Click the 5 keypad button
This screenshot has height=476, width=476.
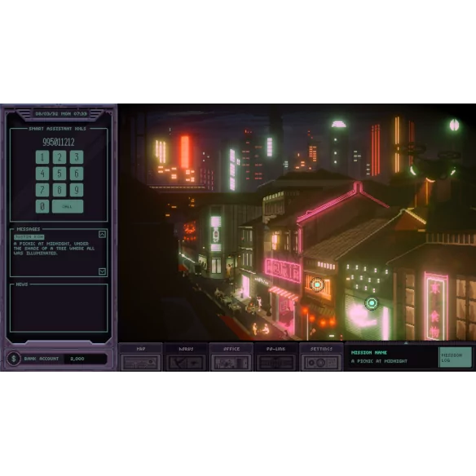pyautogui.click(x=59, y=174)
